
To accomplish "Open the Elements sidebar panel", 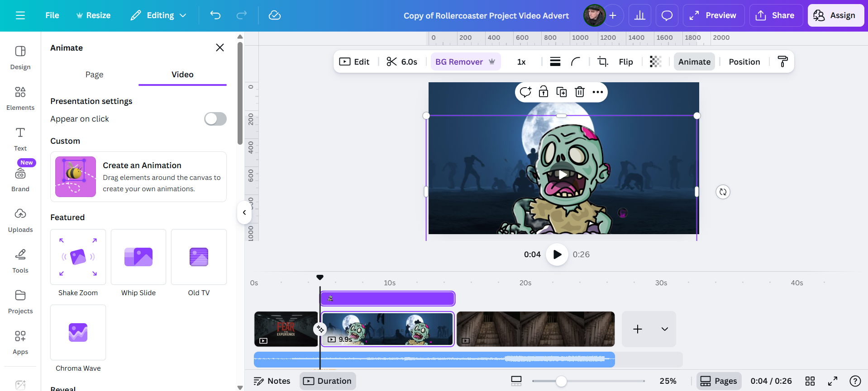I will pyautogui.click(x=20, y=98).
